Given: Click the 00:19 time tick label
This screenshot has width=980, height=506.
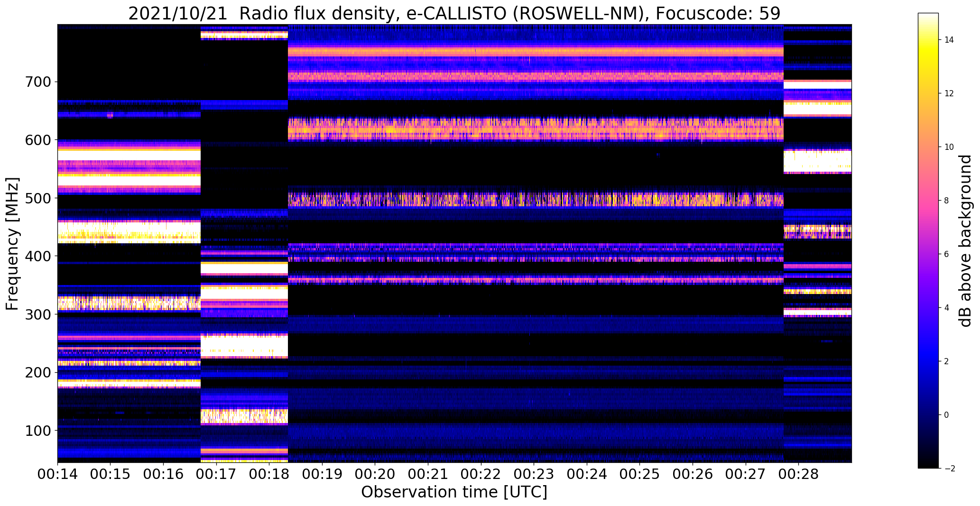Looking at the screenshot, I should pos(322,474).
